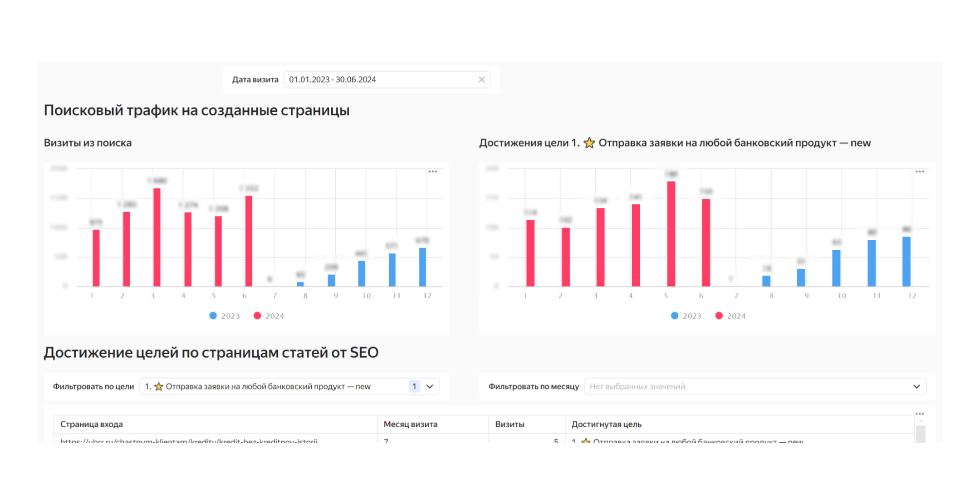Click the date range input field
Screen dimensions: 980x504
pyautogui.click(x=387, y=79)
